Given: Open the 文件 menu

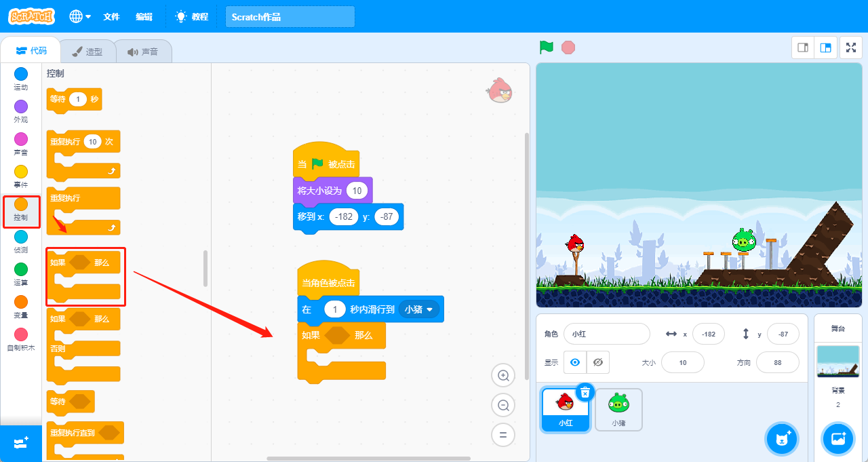Looking at the screenshot, I should (x=111, y=16).
